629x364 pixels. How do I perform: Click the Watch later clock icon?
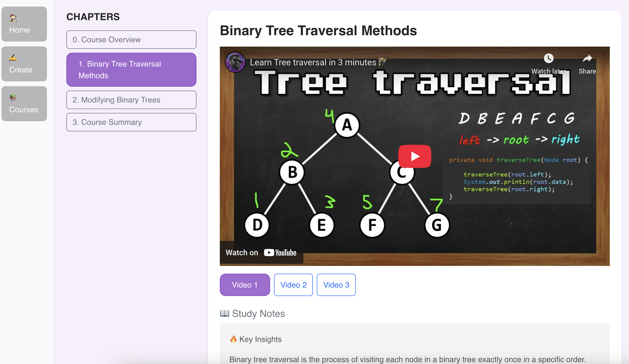pyautogui.click(x=548, y=59)
